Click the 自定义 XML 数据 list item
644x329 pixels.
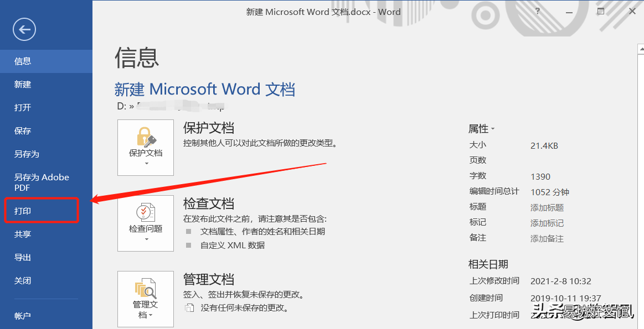(233, 246)
